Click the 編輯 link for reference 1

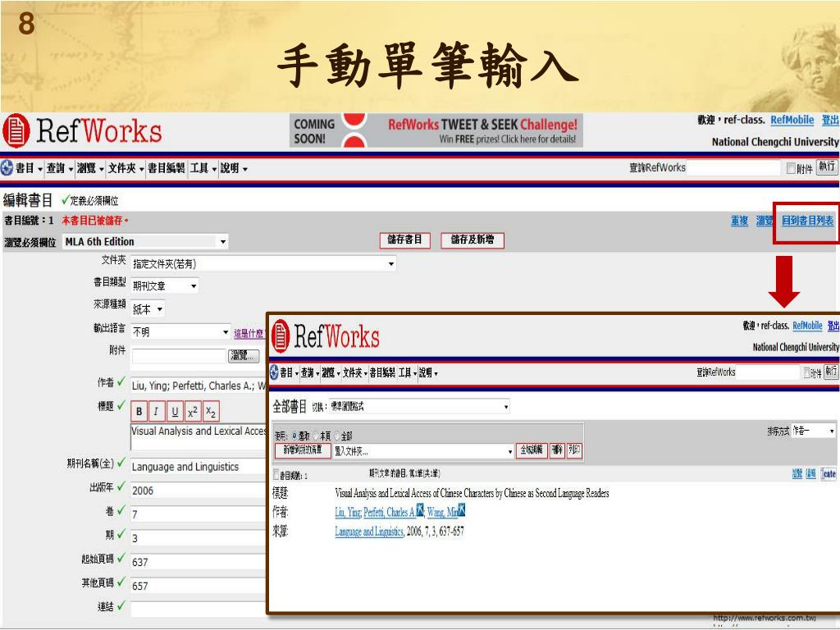810,473
